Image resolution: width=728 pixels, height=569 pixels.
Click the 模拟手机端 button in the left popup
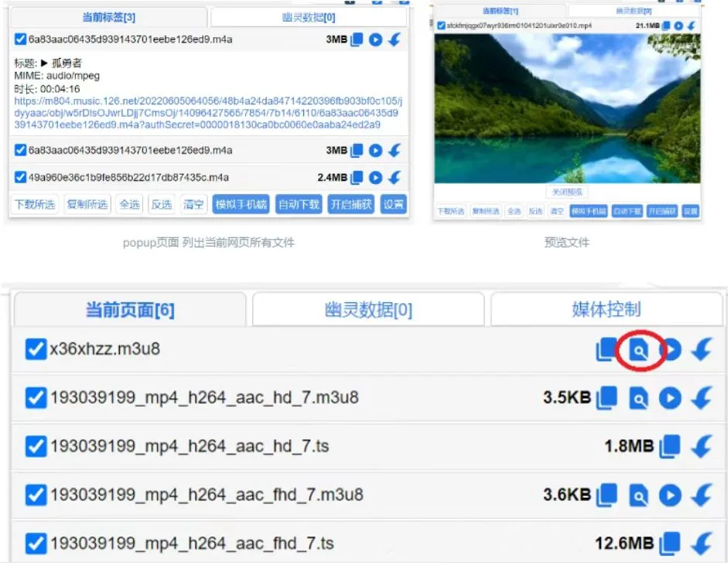click(x=241, y=205)
